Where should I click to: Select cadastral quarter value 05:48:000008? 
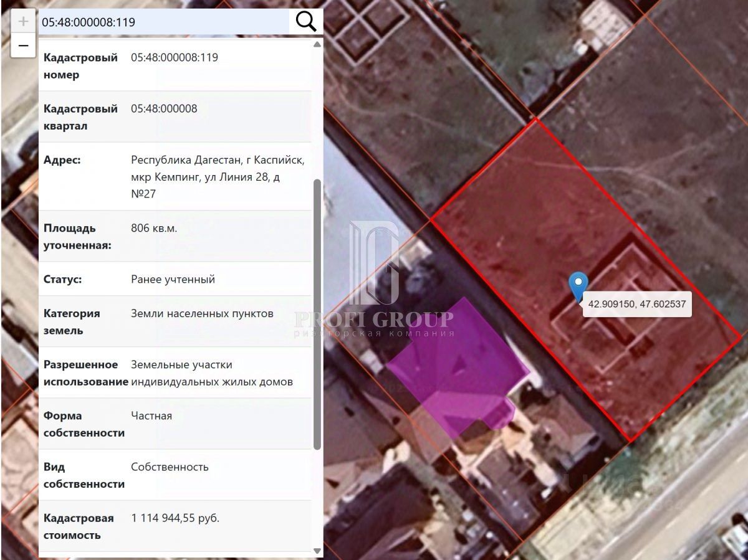pos(164,108)
